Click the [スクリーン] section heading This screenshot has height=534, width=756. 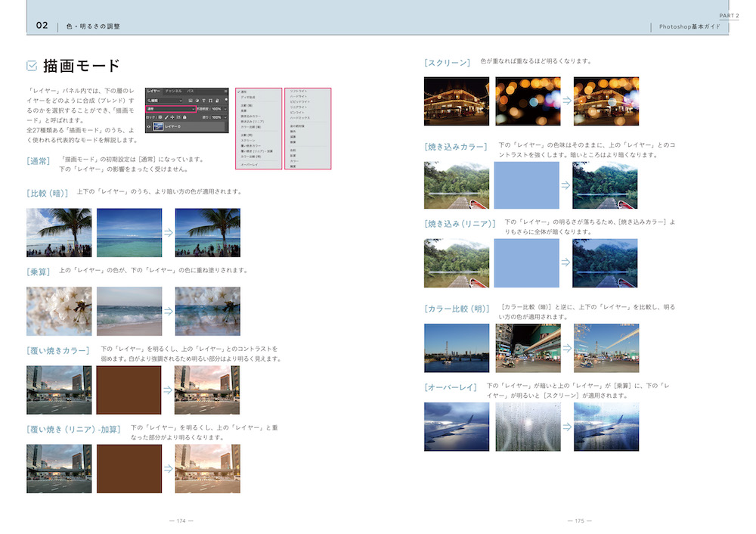447,62
